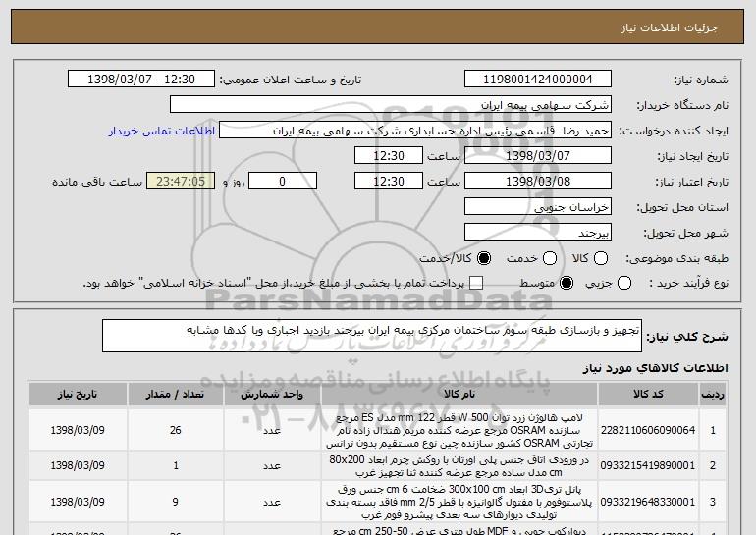Select product code 0933219648330001
The height and width of the screenshot is (535, 756).
click(648, 502)
